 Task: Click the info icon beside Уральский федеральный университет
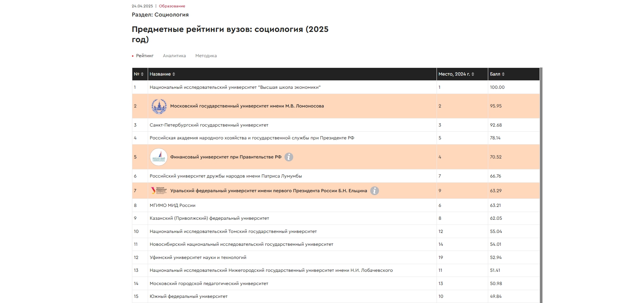(x=374, y=191)
